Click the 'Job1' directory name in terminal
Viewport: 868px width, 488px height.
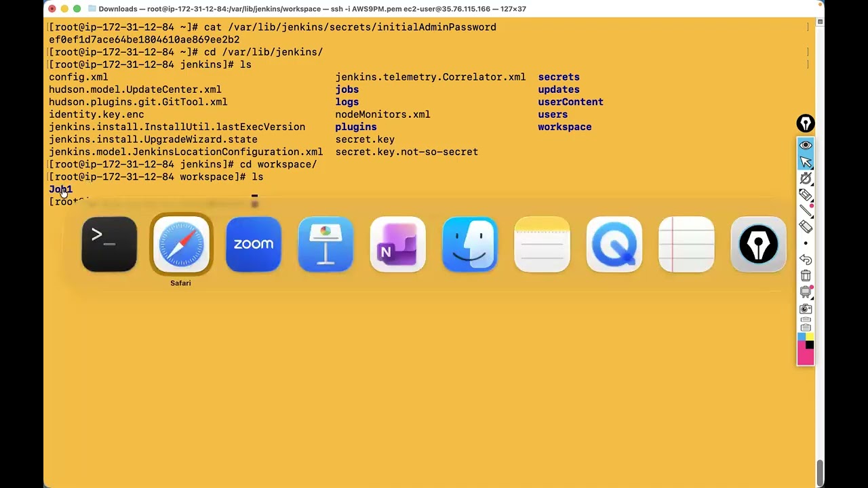pyautogui.click(x=60, y=189)
